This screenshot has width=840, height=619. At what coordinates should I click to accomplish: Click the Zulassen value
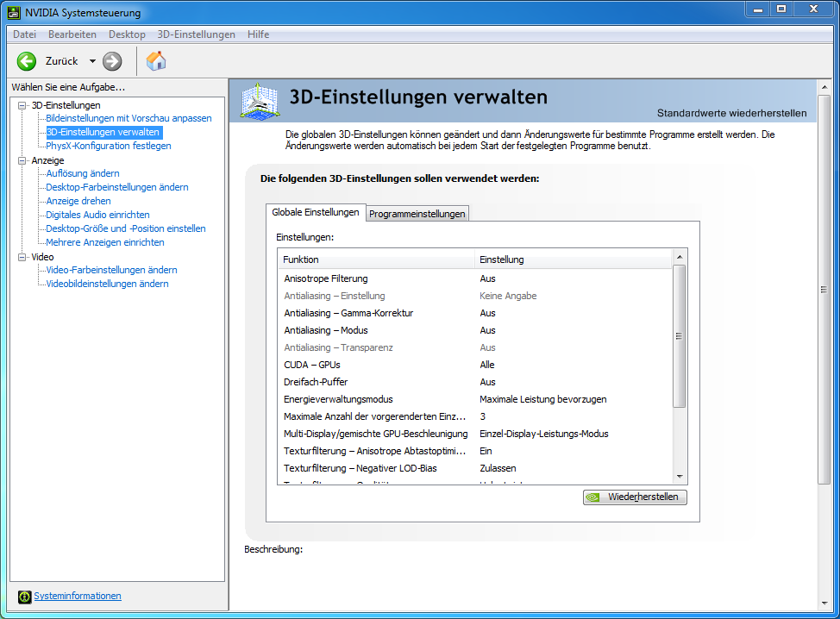[498, 468]
